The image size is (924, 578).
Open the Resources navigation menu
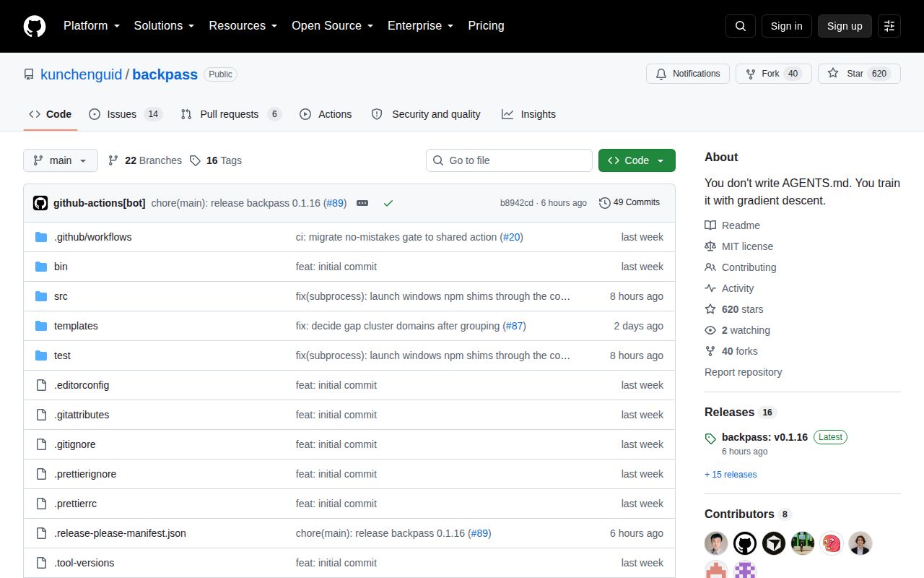coord(243,26)
